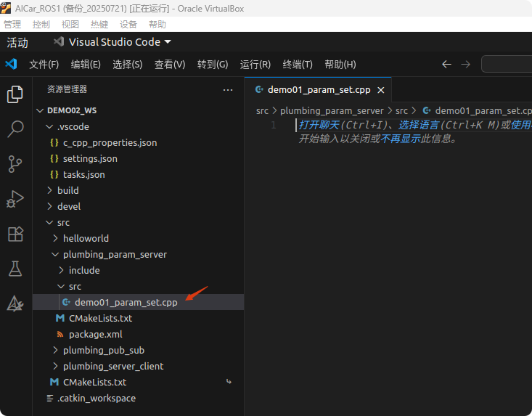Click first src breadcrumb segment

point(262,110)
